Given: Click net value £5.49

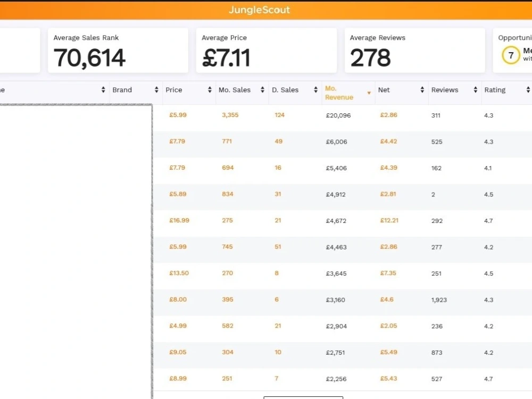Looking at the screenshot, I should point(388,352).
